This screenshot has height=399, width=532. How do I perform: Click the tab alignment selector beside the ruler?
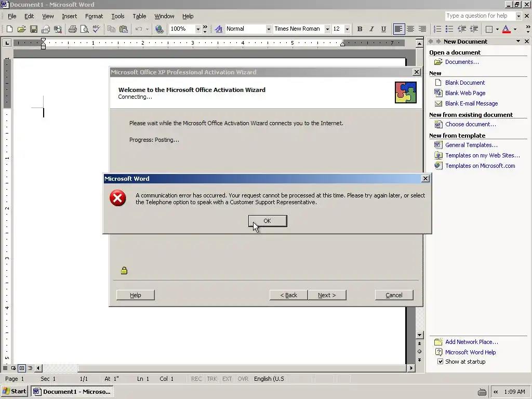point(7,43)
